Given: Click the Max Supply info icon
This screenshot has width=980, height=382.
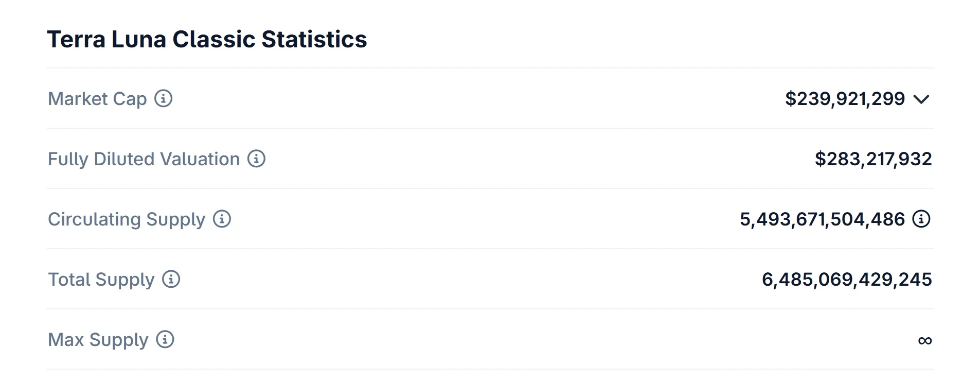Looking at the screenshot, I should click(x=165, y=339).
